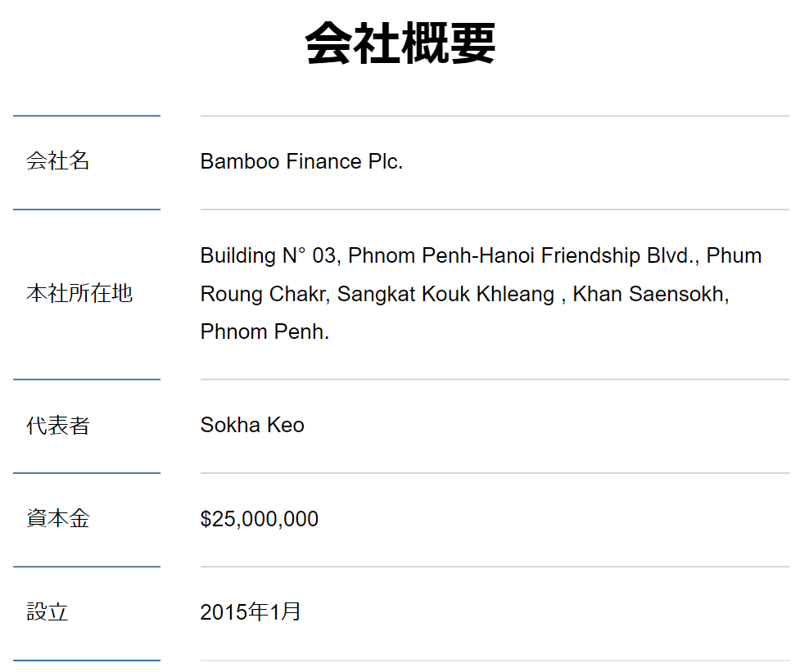
Task: Select the 代表者 row label
Action: (58, 426)
